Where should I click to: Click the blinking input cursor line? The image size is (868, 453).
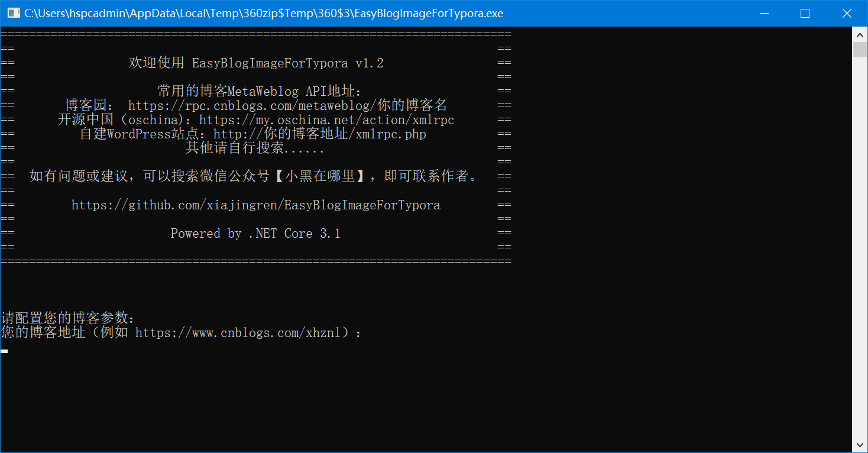(x=4, y=351)
